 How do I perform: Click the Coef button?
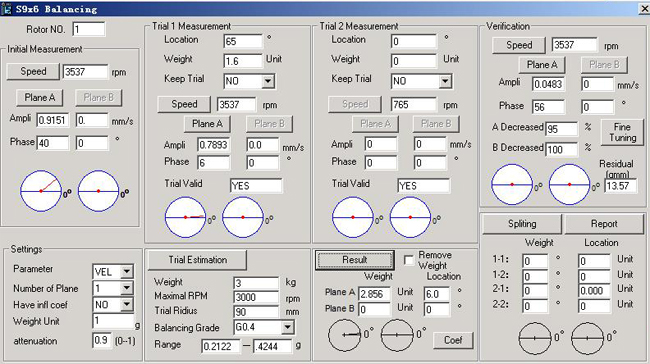pos(453,340)
